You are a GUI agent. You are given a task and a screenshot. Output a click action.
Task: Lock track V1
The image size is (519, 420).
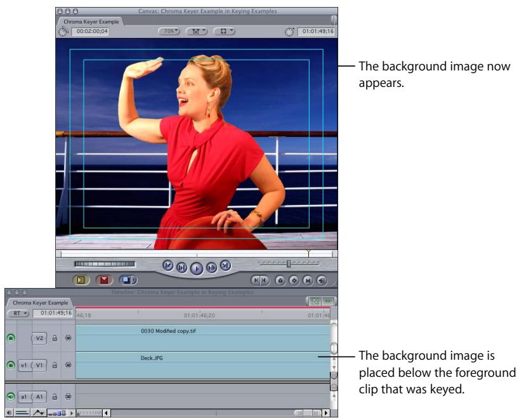55,365
